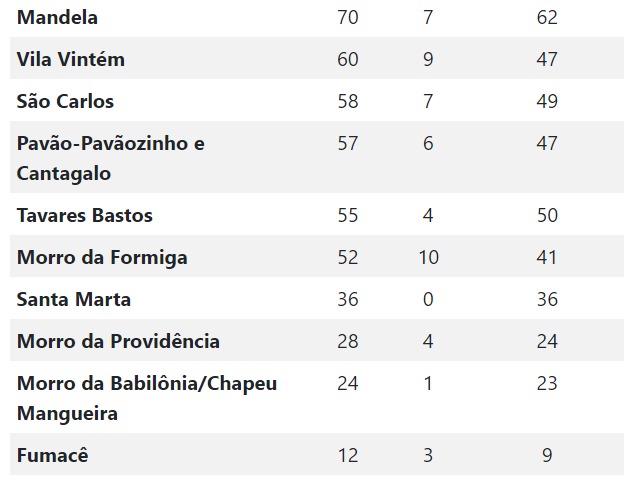Click the Mandela row name
This screenshot has height=499, width=643.
pos(57,17)
